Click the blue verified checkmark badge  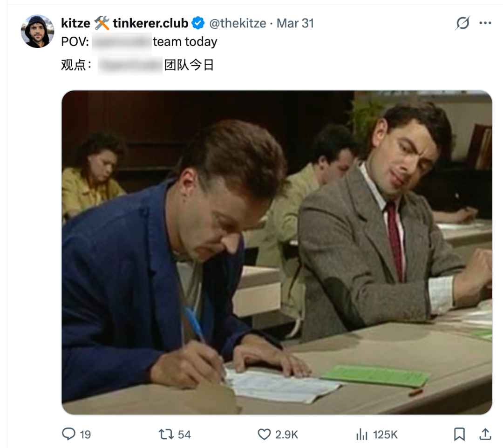[198, 23]
